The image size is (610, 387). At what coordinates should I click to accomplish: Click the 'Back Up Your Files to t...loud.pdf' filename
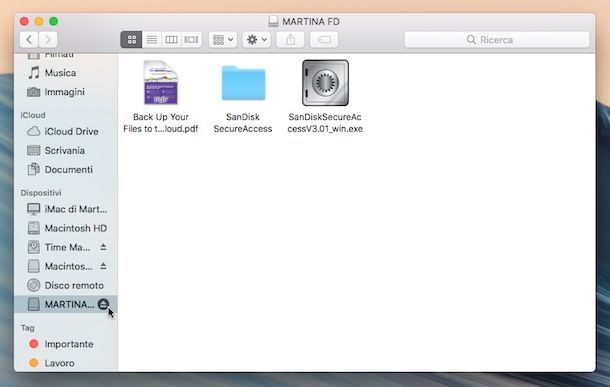click(161, 123)
